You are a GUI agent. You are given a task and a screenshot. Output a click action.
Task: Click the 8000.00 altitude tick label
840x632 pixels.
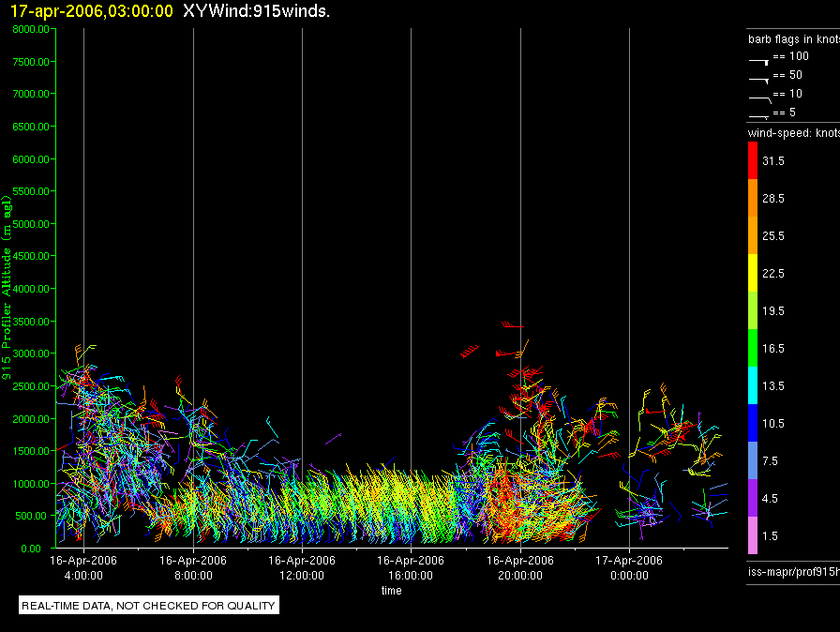pos(31,29)
